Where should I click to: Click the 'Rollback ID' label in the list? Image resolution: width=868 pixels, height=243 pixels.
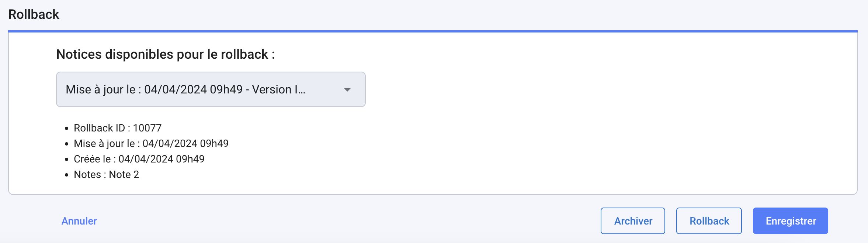(99, 128)
